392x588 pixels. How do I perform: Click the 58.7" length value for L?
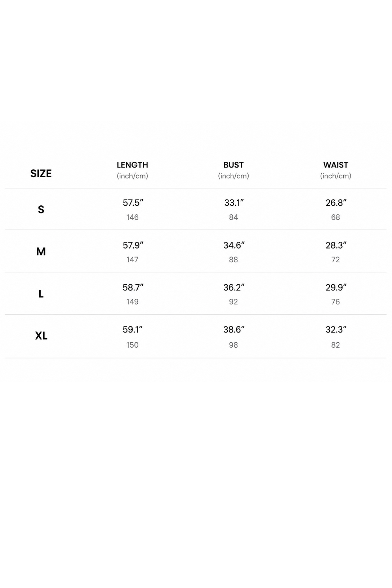[x=133, y=287]
